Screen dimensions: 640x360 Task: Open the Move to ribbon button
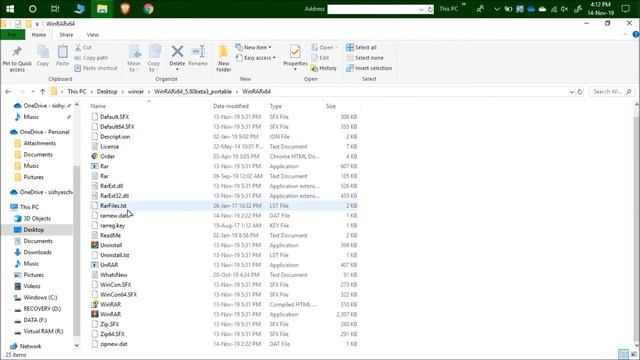tap(134, 58)
